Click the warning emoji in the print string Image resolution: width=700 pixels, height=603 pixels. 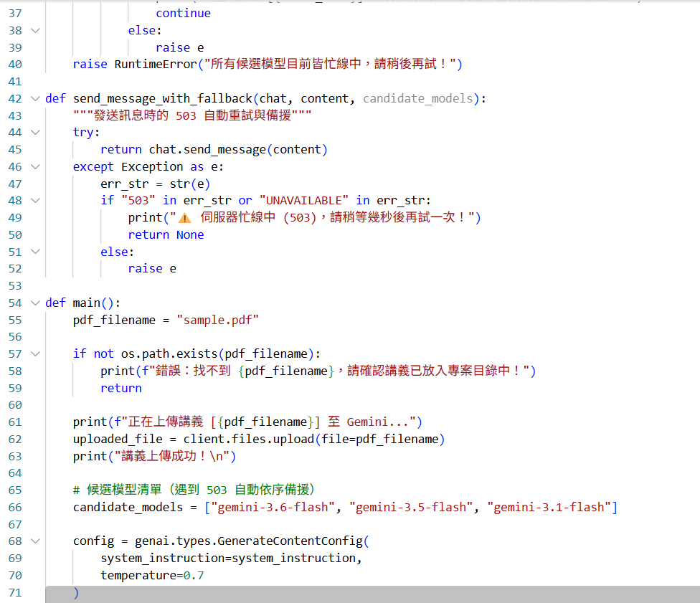185,218
